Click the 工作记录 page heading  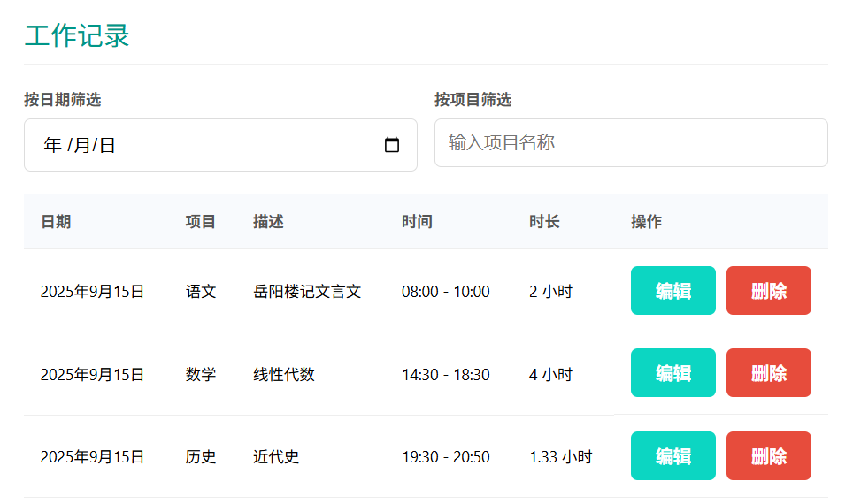pyautogui.click(x=77, y=36)
